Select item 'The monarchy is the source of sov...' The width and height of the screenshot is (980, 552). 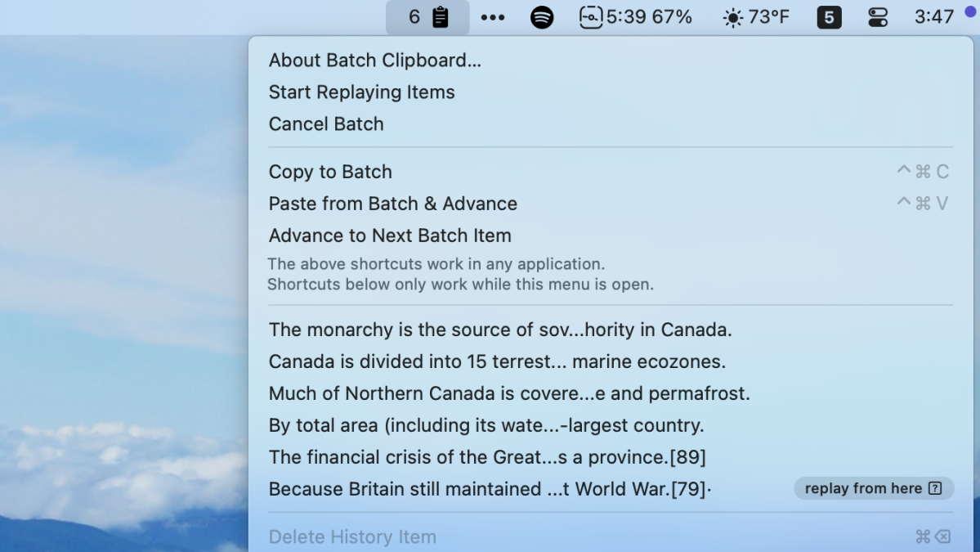(x=611, y=330)
